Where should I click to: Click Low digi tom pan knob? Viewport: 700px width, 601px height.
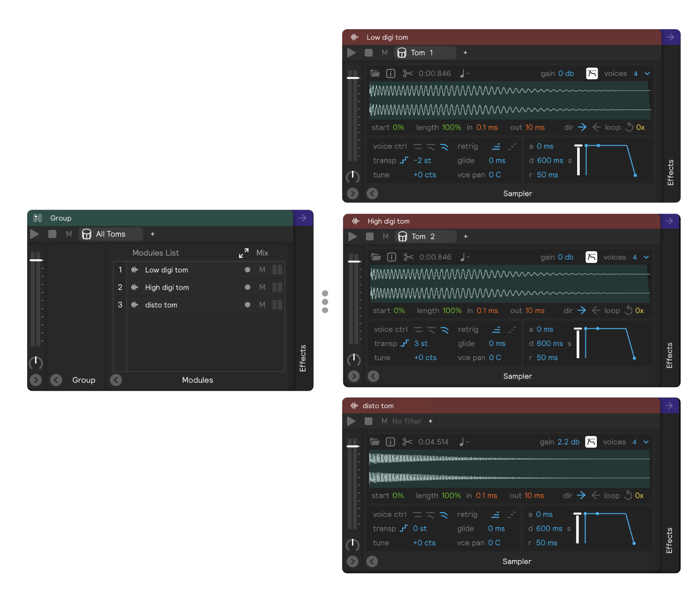pyautogui.click(x=353, y=177)
